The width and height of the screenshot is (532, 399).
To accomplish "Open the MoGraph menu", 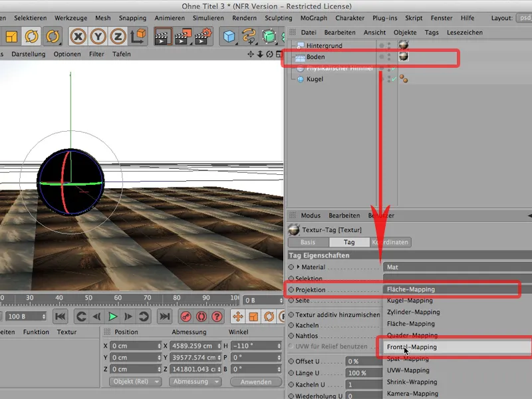I will click(314, 18).
